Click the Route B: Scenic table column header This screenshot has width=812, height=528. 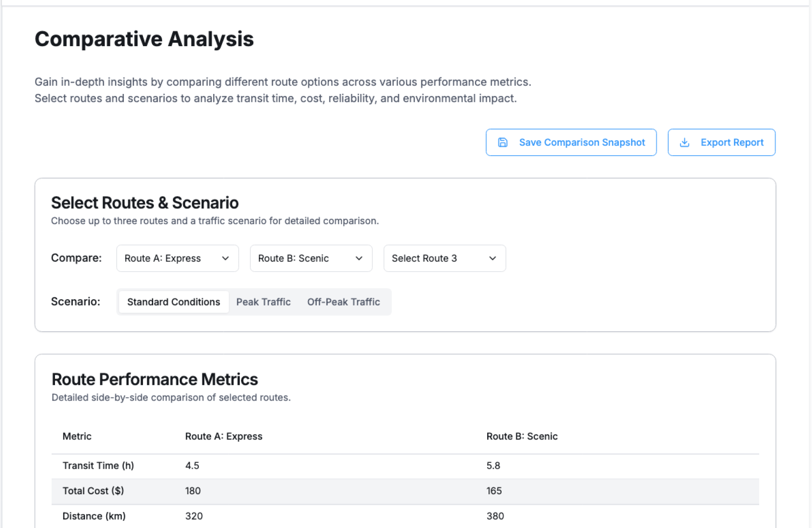tap(521, 437)
